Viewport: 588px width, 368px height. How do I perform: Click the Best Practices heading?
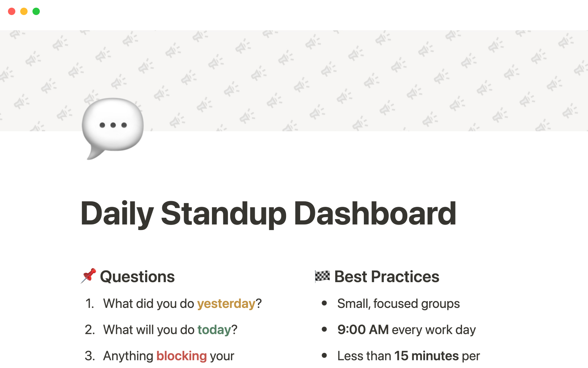(x=386, y=277)
